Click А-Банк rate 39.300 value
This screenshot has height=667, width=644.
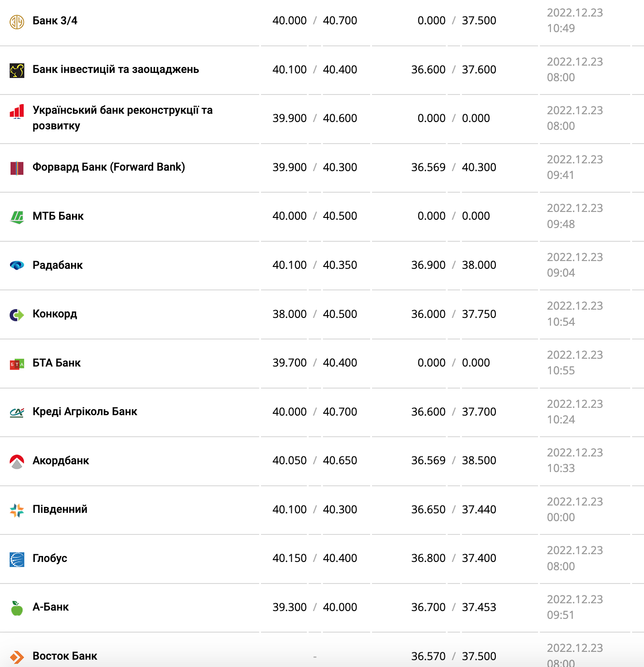[x=289, y=607]
